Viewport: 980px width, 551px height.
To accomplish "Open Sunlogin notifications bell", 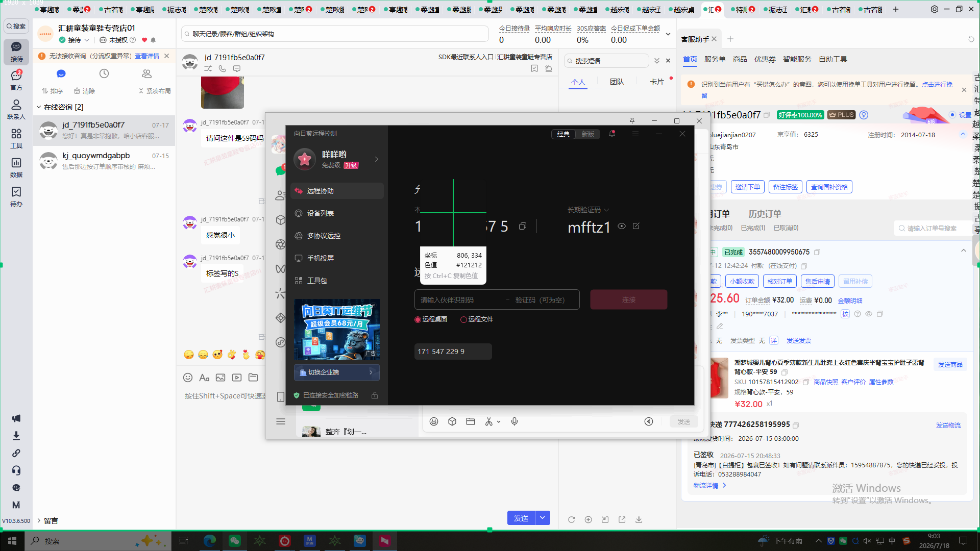I will [x=612, y=134].
